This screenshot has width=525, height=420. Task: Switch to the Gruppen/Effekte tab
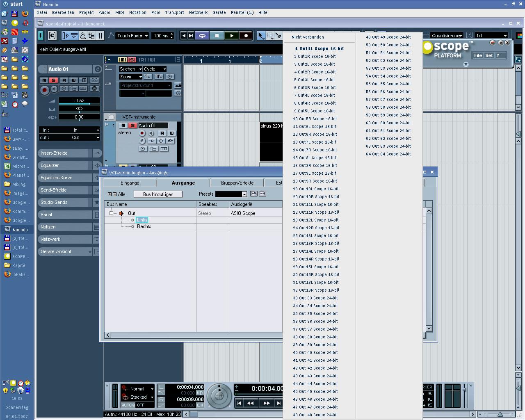click(237, 183)
